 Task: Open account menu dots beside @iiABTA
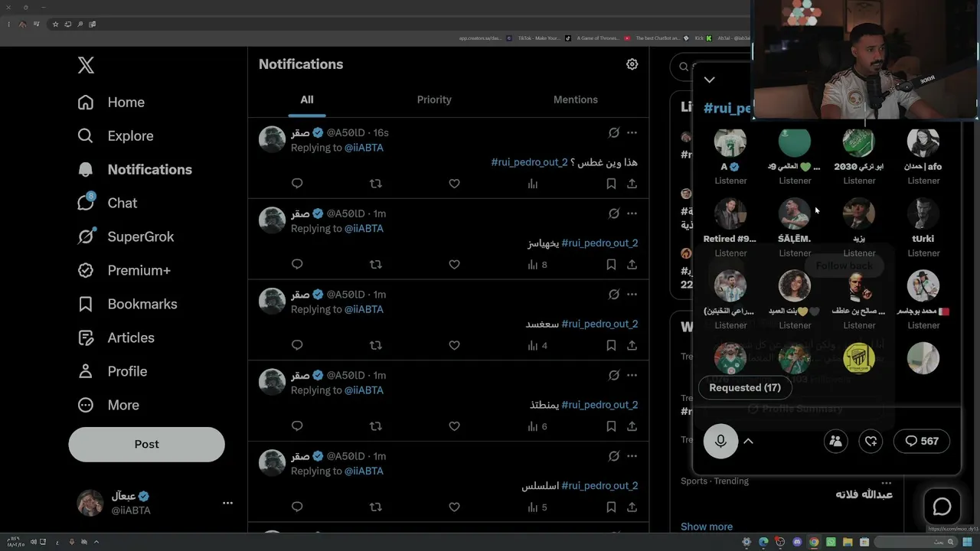227,503
